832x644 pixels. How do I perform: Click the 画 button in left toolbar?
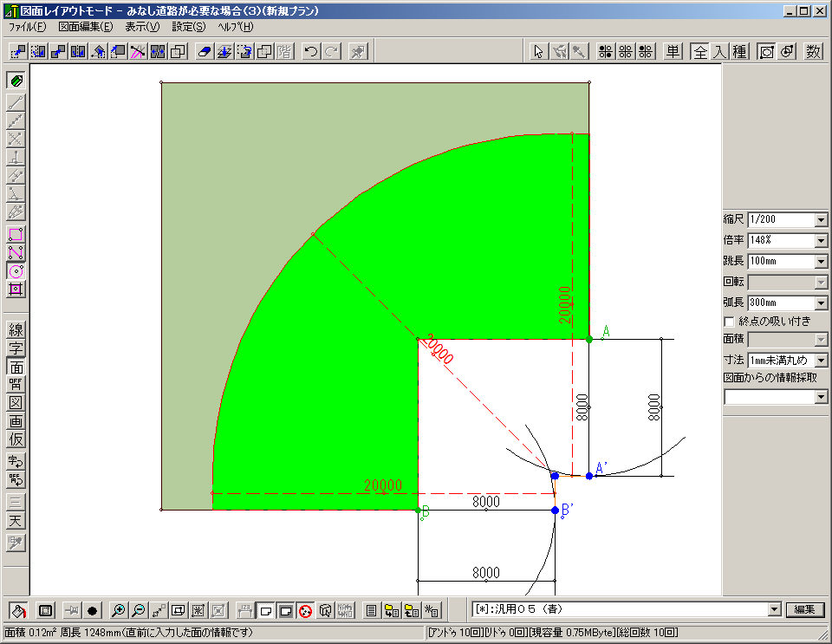(x=16, y=421)
